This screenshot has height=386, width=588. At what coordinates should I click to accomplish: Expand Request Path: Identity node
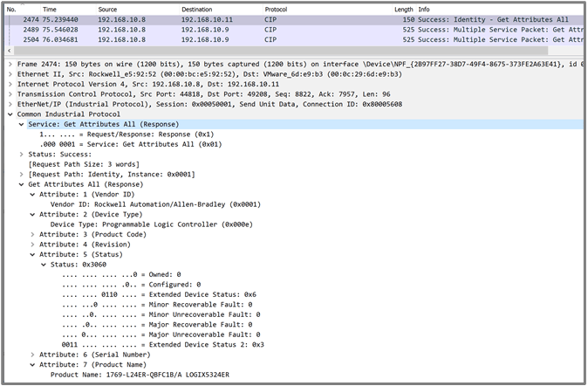point(22,175)
